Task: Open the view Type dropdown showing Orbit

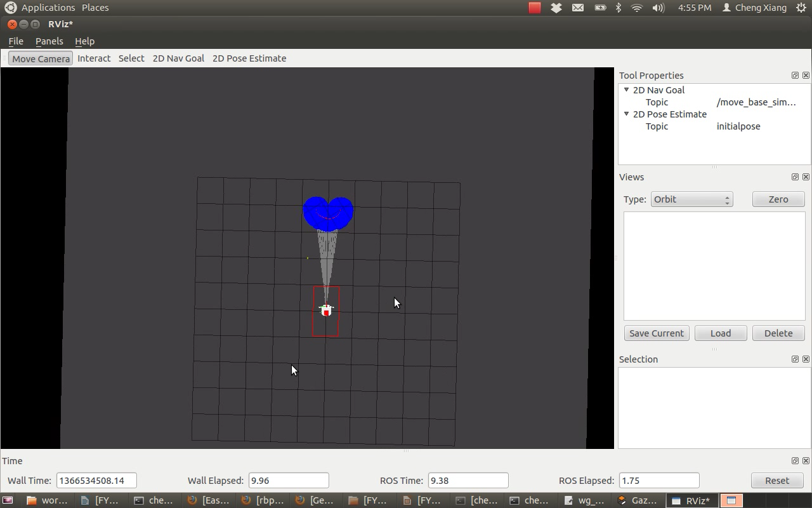Action: (691, 199)
